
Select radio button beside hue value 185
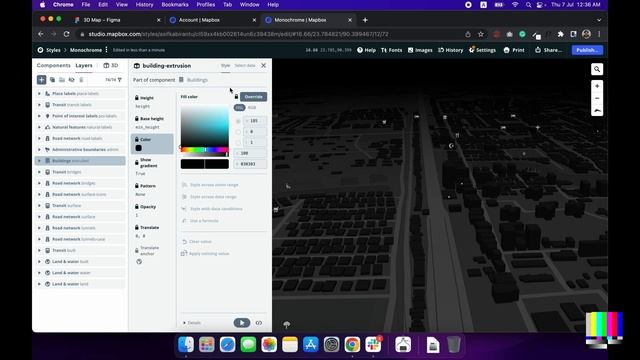238,121
